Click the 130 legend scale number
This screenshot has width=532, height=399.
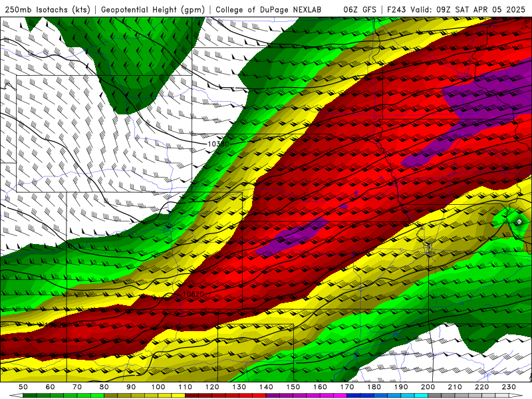[239, 387]
